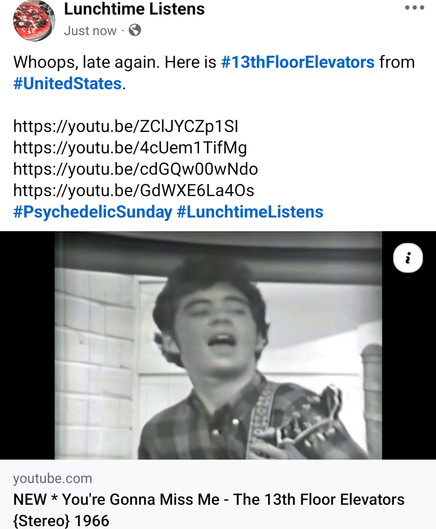Click the globe public audience icon
Viewport: 436px width, 529px height.
click(135, 30)
